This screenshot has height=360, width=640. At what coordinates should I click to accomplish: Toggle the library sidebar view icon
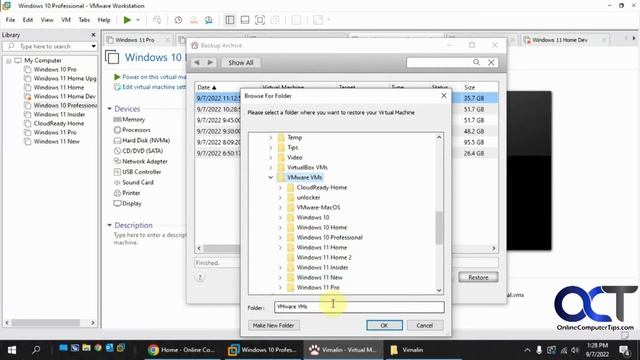click(230, 20)
